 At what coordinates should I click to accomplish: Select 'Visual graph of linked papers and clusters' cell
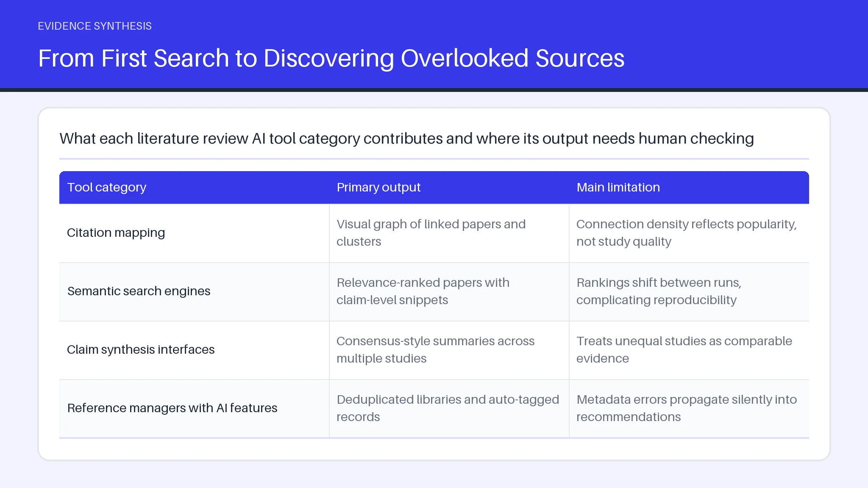click(x=449, y=233)
